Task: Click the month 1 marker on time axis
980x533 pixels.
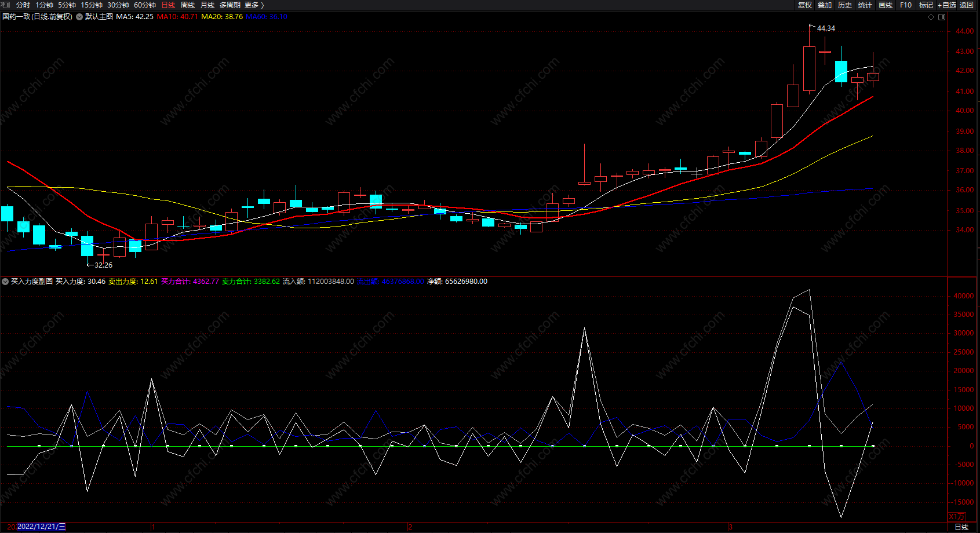Action: [152, 527]
